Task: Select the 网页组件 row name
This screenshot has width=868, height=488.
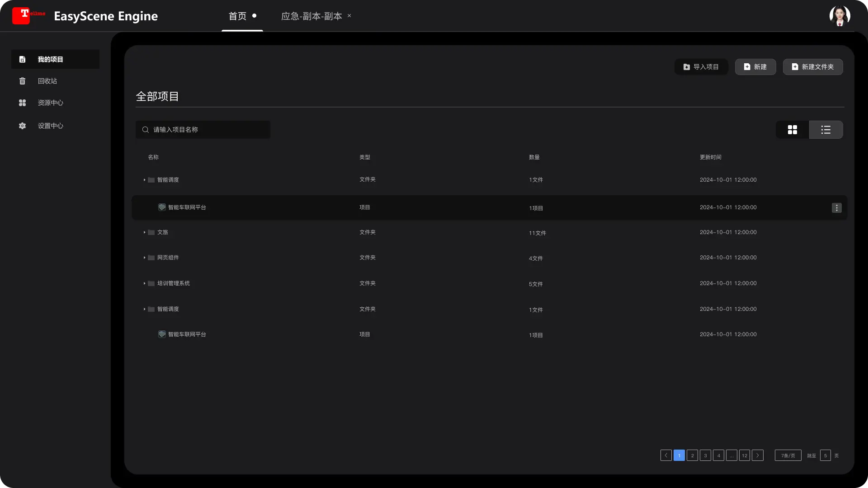Action: 168,258
